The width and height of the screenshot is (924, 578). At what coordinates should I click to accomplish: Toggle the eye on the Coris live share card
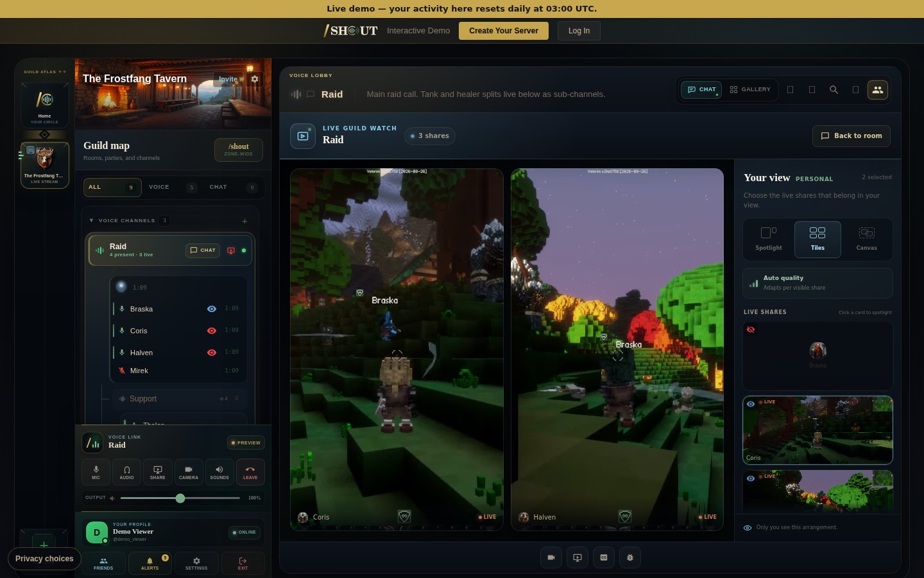(751, 404)
